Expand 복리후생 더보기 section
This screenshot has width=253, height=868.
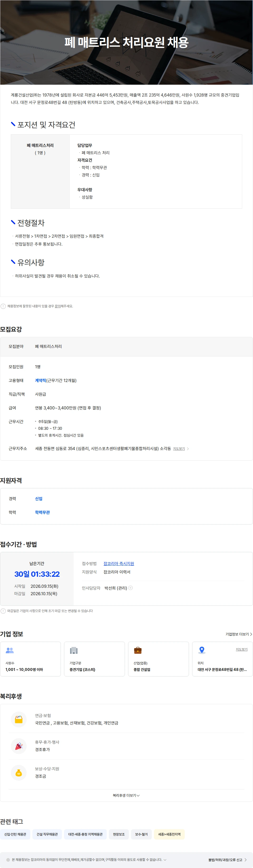(126, 795)
